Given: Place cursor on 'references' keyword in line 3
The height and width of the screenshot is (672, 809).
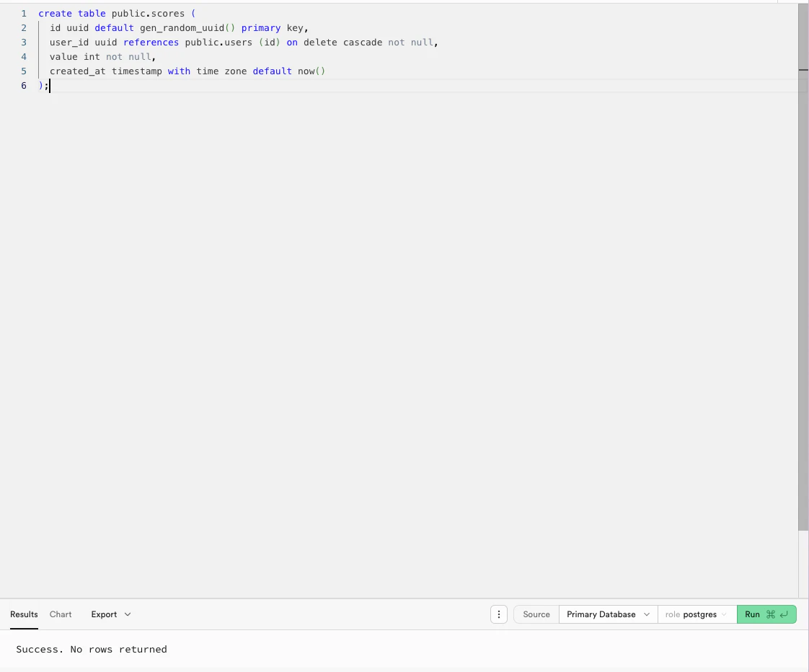Looking at the screenshot, I should [x=151, y=43].
